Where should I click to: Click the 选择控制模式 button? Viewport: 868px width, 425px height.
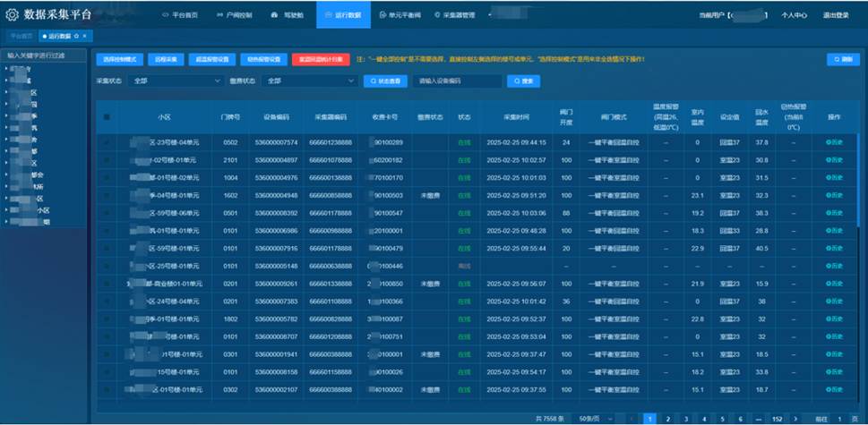[x=118, y=59]
